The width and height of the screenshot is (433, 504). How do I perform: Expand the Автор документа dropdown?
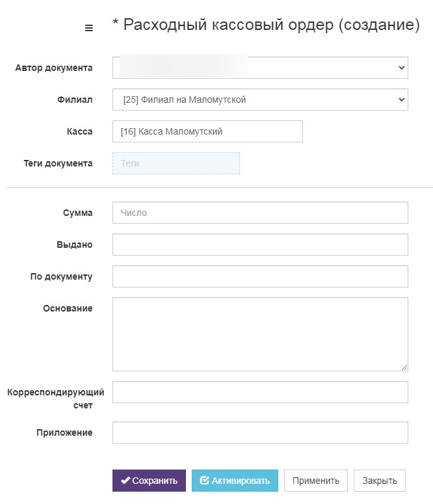pos(401,68)
